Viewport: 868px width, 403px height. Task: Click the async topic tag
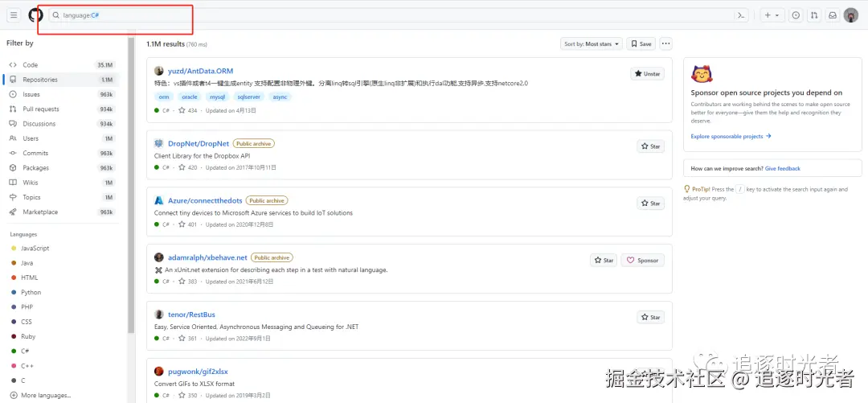coord(280,97)
